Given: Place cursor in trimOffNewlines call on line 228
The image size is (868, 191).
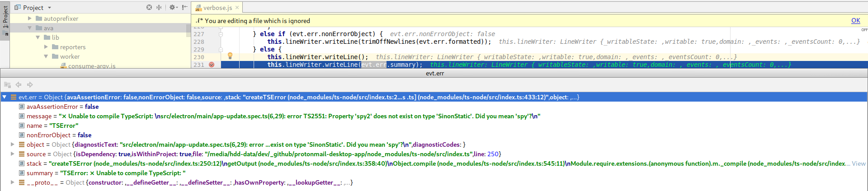Looking at the screenshot, I should click(388, 42).
